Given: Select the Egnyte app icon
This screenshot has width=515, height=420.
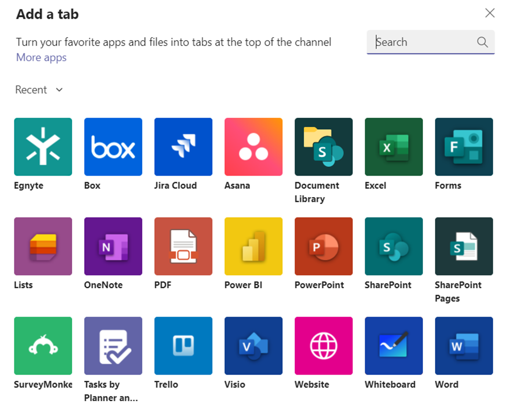Looking at the screenshot, I should point(43,147).
